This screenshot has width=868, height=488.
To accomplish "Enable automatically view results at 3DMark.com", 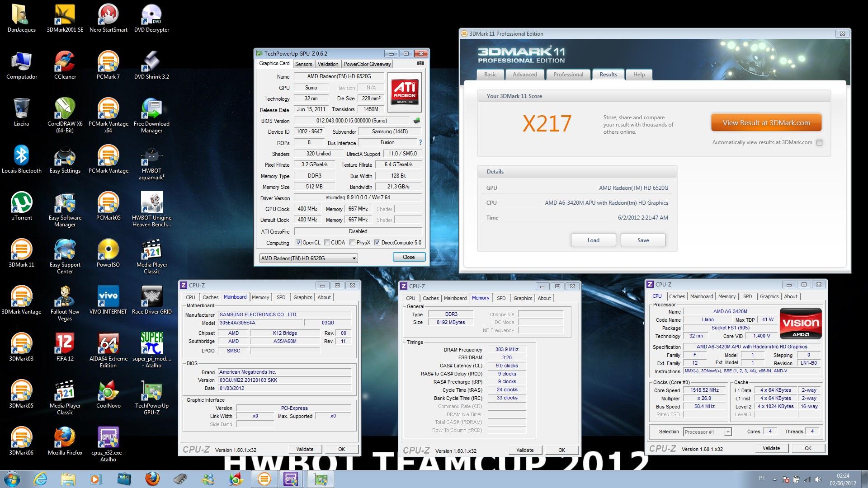I will pos(819,142).
